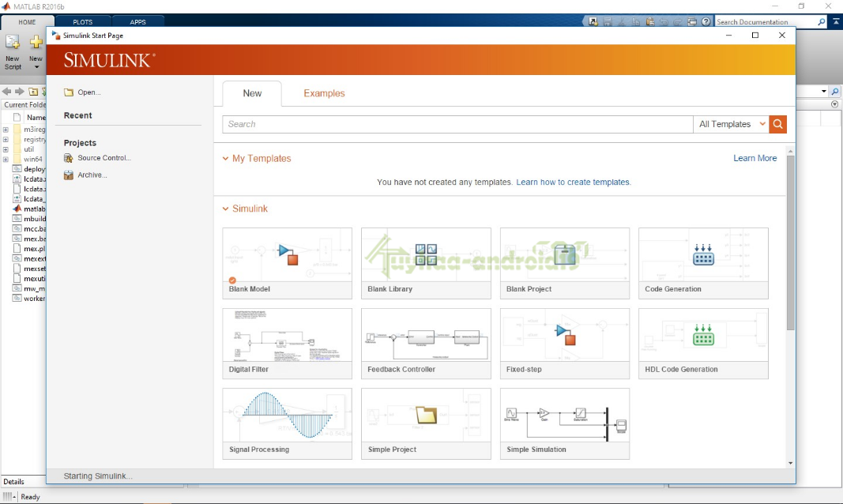843x504 pixels.
Task: Click the Details panel header in MATLAB
Action: [23, 481]
